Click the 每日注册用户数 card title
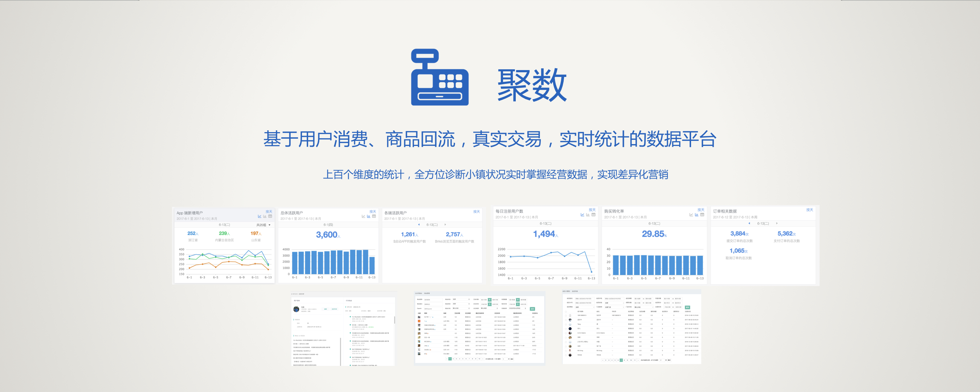Screen dimensions: 980x392 tap(509, 211)
